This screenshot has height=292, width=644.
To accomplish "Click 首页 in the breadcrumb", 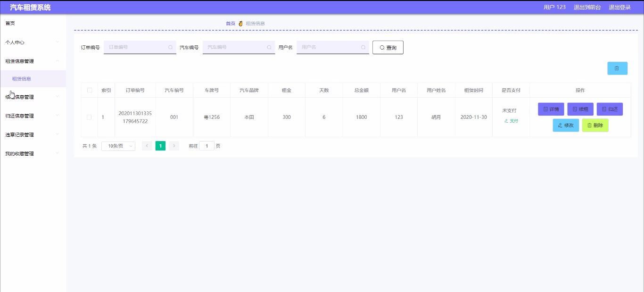I will [231, 23].
